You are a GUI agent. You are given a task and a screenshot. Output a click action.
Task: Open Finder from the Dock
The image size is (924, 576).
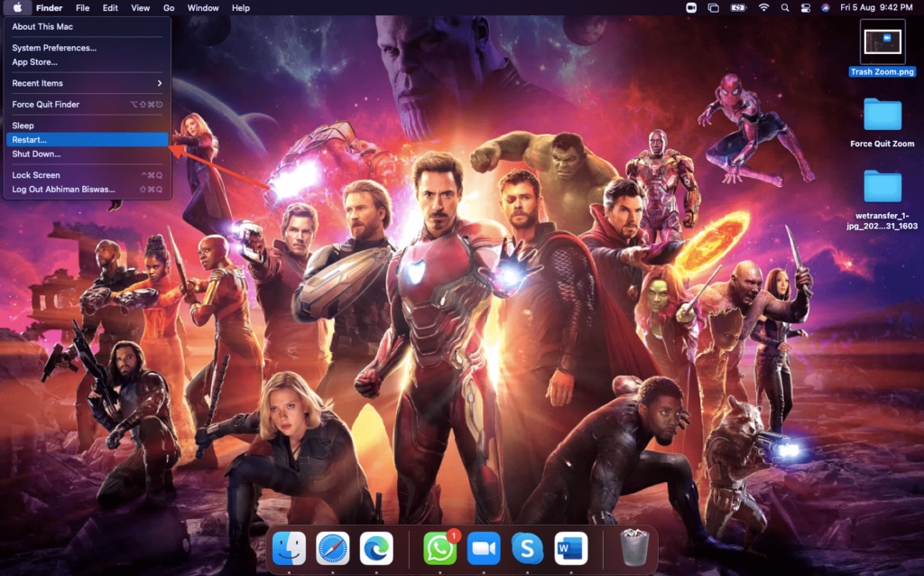click(289, 548)
